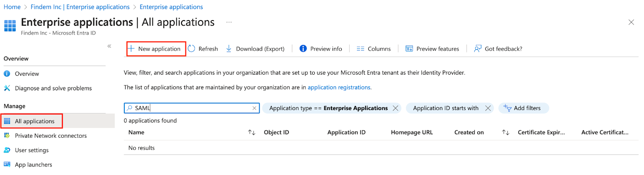Click the App launchers icon
This screenshot has width=644, height=175.
coord(7,165)
